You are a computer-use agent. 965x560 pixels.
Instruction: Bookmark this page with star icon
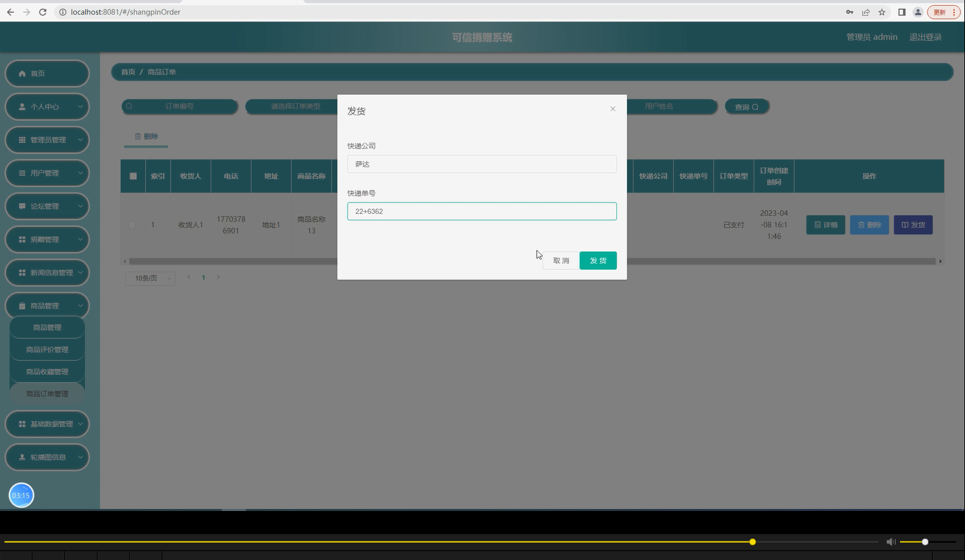click(x=882, y=12)
